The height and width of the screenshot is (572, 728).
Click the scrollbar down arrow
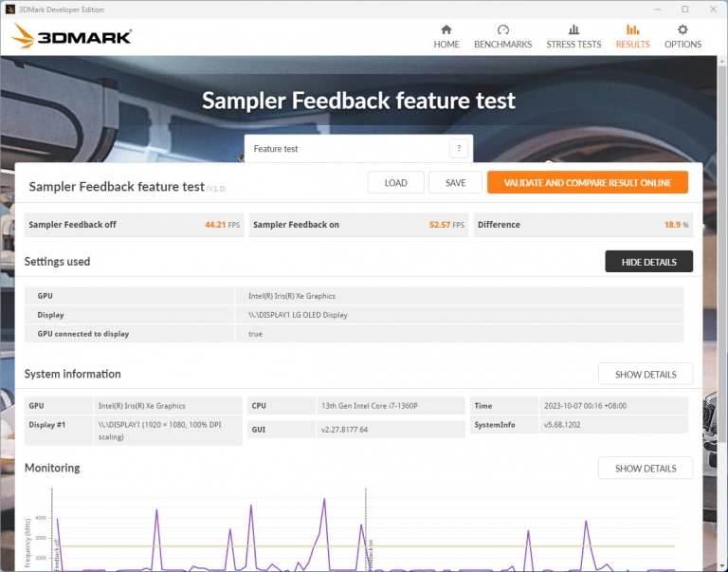click(722, 566)
